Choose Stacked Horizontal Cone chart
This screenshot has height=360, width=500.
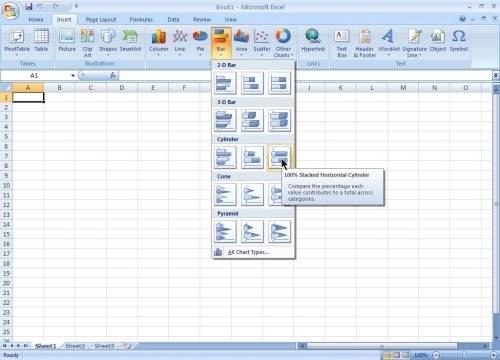coord(252,194)
